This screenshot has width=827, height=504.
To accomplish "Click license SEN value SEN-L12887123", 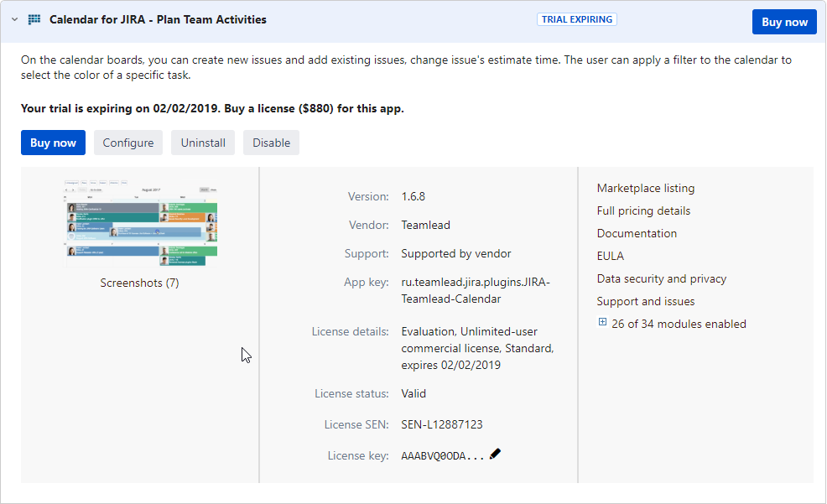I will coord(442,424).
